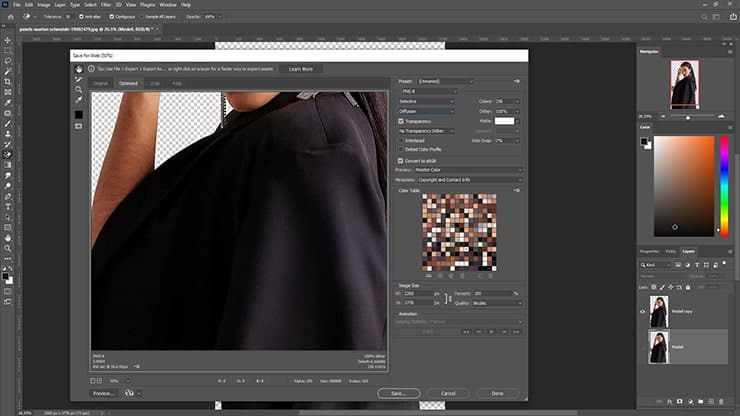
Task: Click the Learn More button
Action: coord(300,69)
